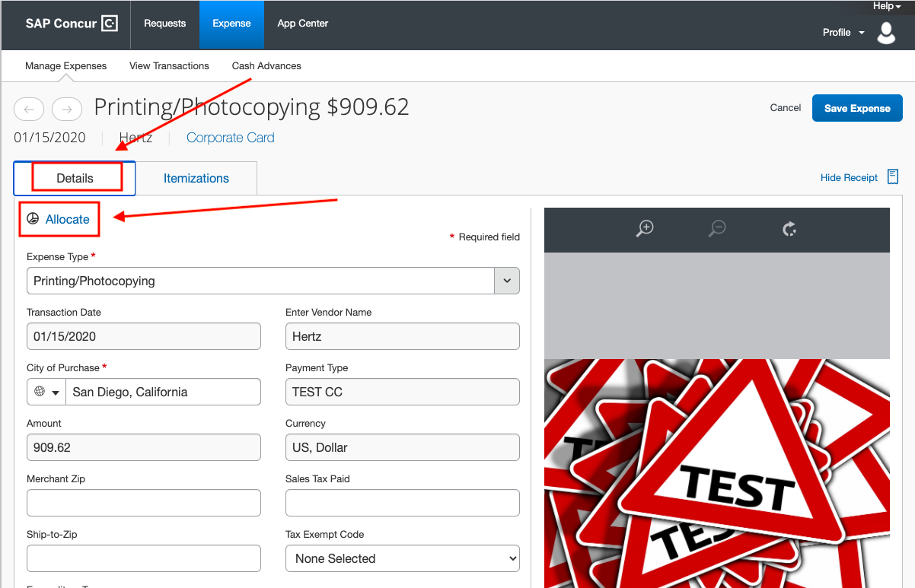
Task: Click the City of Purchase text field
Action: pos(164,392)
